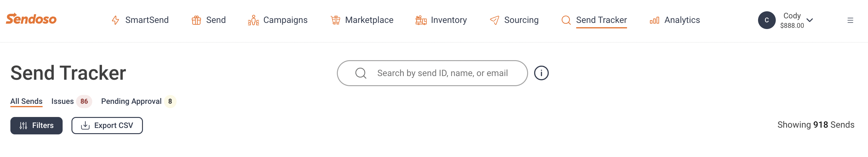Click the Inventory truck icon
The width and height of the screenshot is (868, 157).
pyautogui.click(x=421, y=20)
